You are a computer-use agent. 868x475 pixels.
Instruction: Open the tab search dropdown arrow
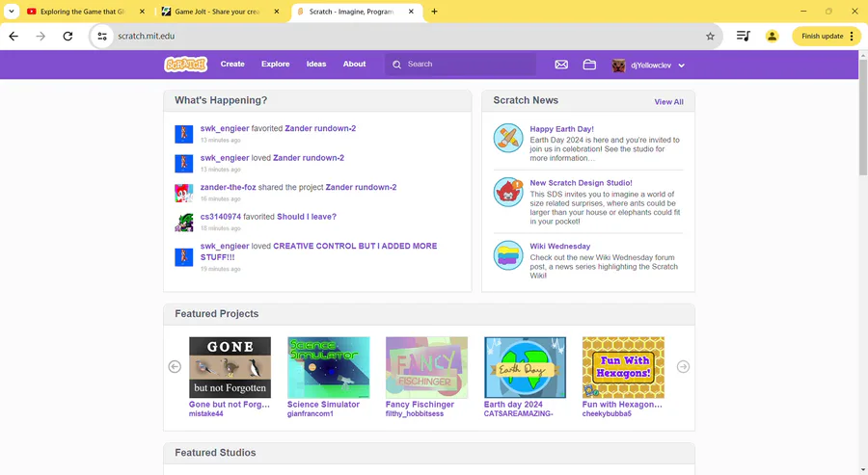(x=11, y=11)
